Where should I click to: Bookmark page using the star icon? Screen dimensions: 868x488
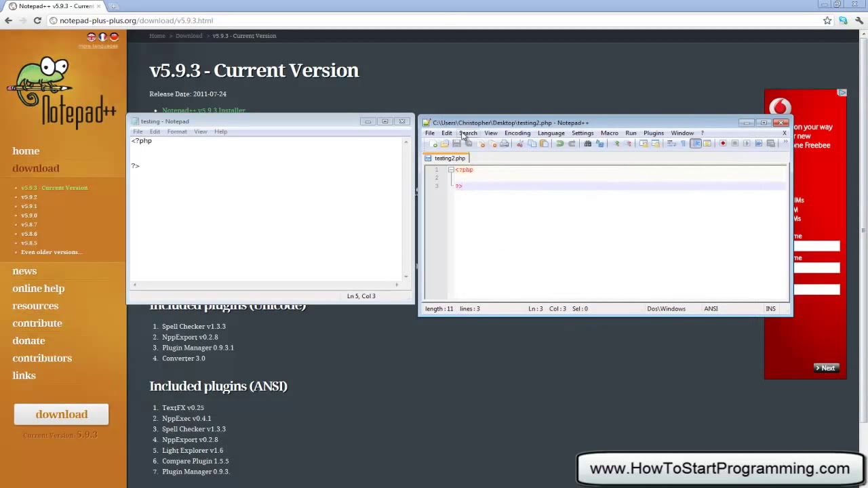[x=827, y=20]
